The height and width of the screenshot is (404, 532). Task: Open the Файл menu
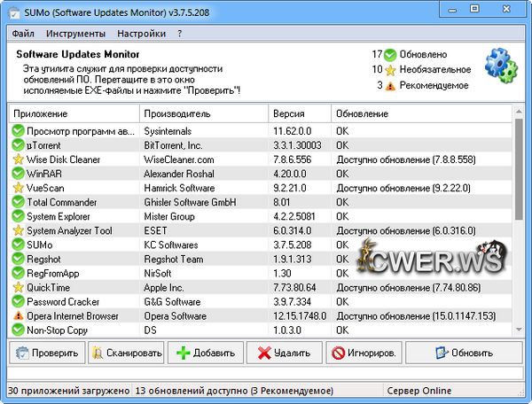point(24,34)
